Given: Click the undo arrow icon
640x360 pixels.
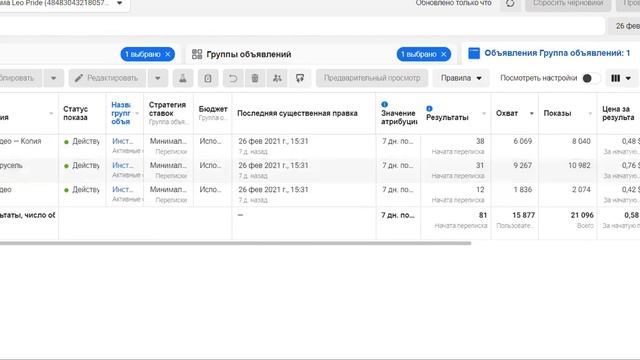Looking at the screenshot, I should [x=233, y=78].
